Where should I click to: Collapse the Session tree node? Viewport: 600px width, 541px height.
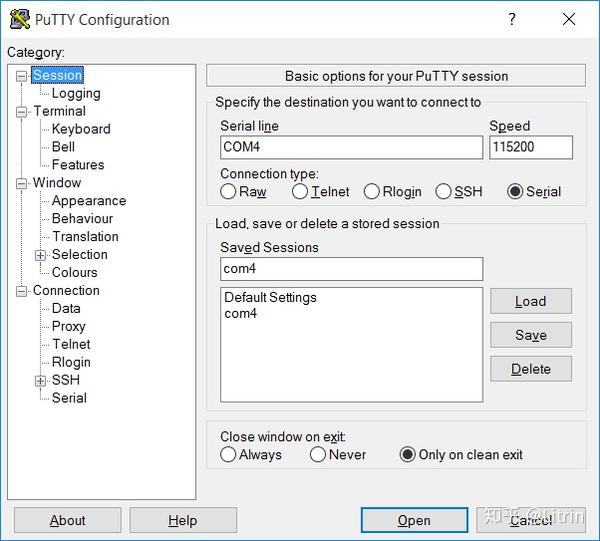click(22, 76)
